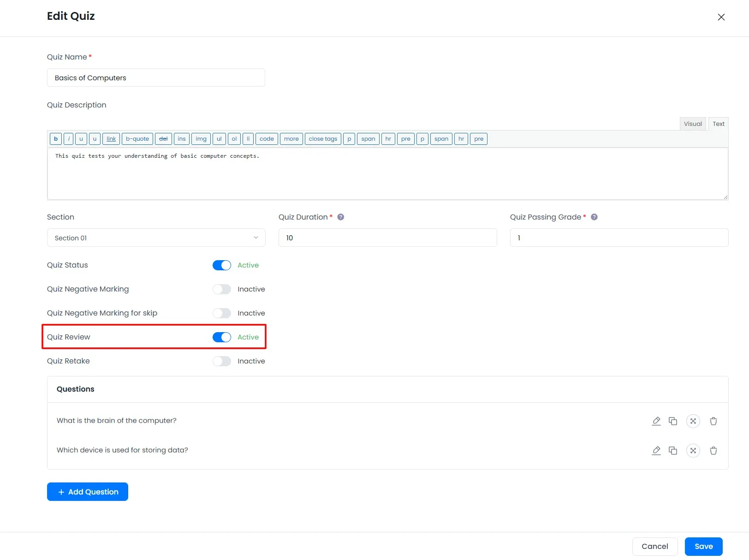
Task: Apply bold formatting in the description editor
Action: [x=55, y=139]
